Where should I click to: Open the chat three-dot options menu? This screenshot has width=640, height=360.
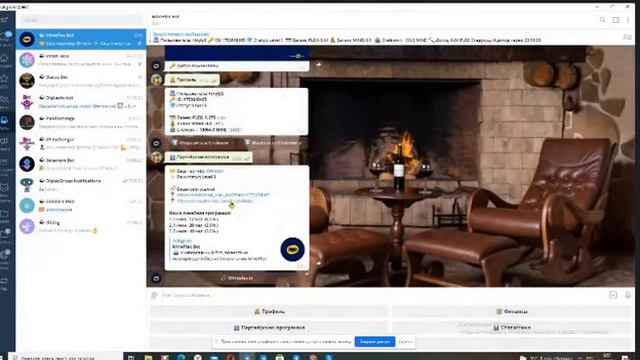[628, 20]
